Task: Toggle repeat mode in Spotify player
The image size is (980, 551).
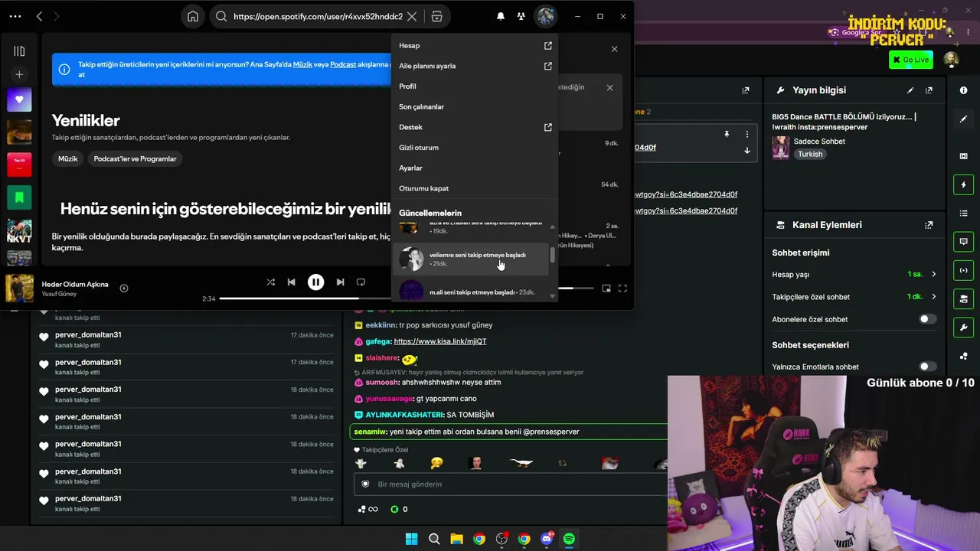Action: point(361,282)
